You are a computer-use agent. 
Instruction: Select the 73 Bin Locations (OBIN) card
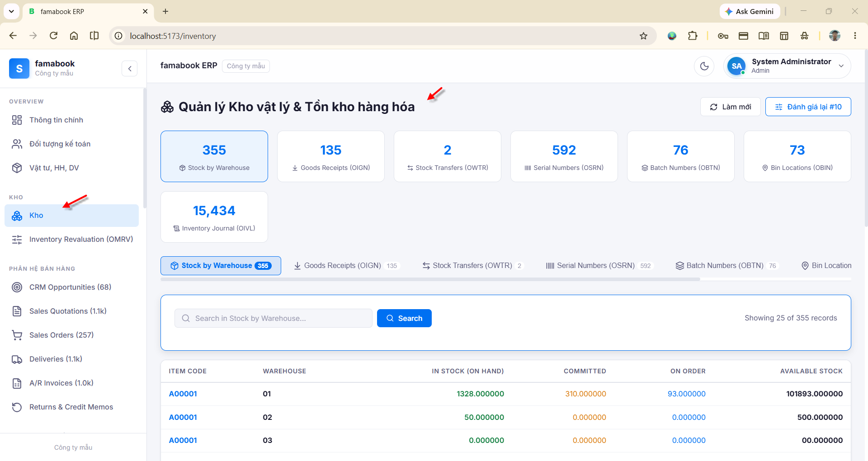click(797, 156)
